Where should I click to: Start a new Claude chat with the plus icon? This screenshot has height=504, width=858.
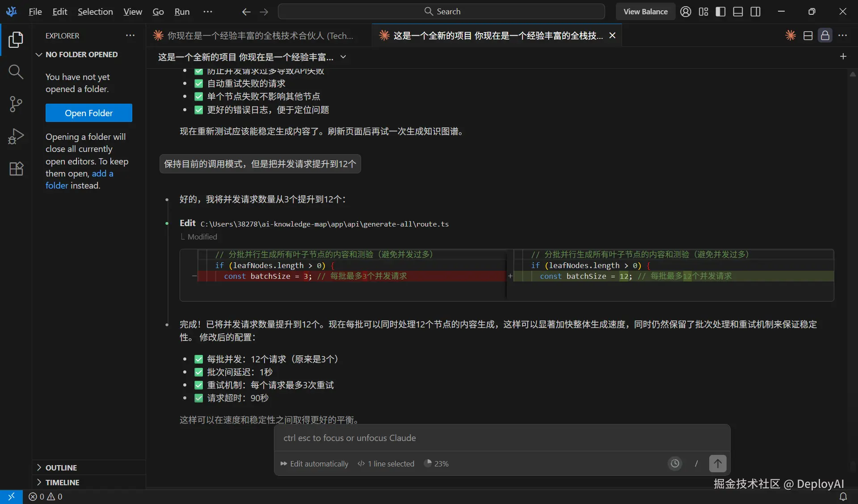pyautogui.click(x=843, y=56)
